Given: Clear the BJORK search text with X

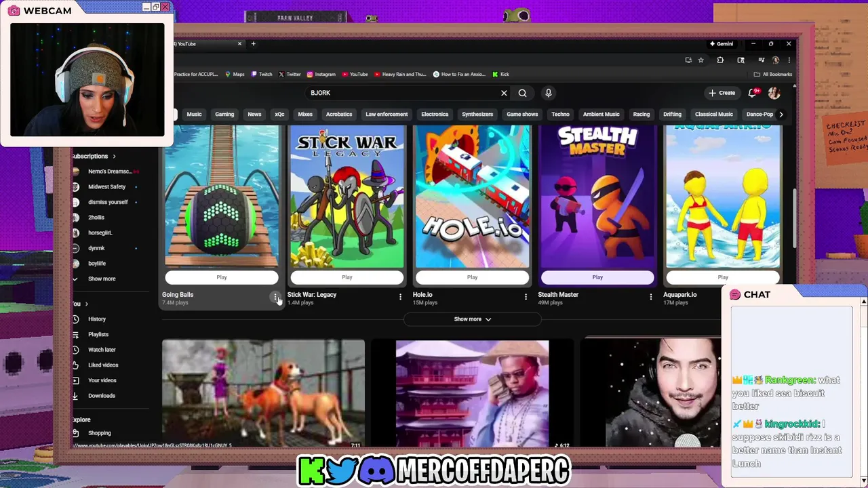Looking at the screenshot, I should pos(504,93).
